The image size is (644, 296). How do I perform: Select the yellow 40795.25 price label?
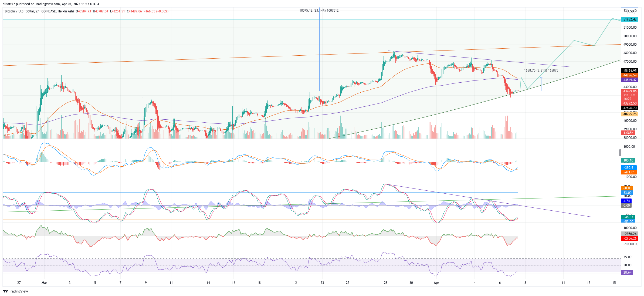coord(630,114)
